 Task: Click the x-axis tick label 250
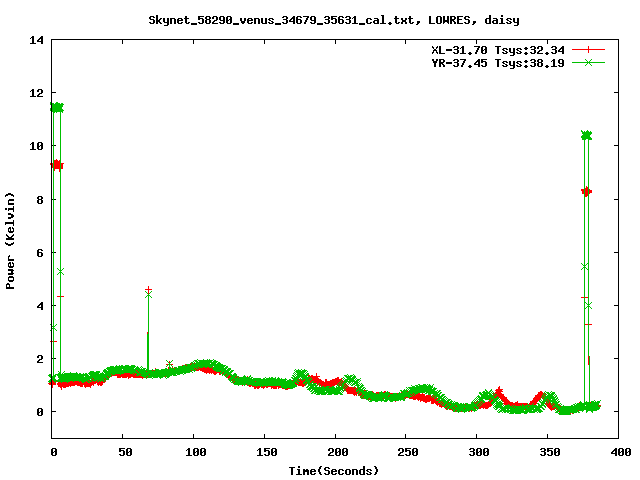point(408,452)
